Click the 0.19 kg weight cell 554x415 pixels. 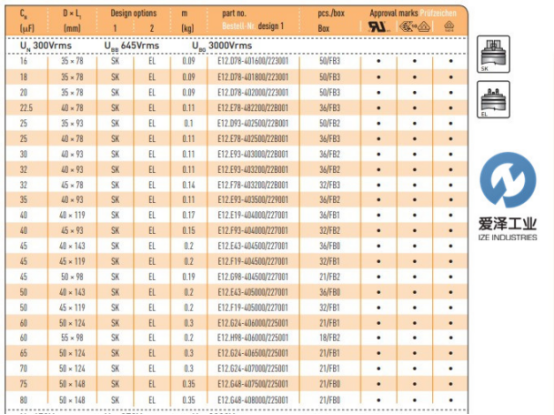(189, 277)
